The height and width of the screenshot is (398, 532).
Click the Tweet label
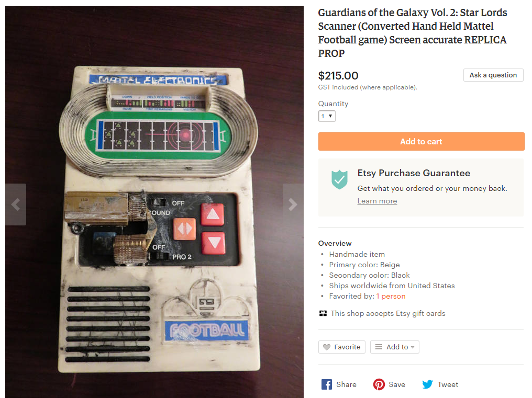[x=448, y=384]
